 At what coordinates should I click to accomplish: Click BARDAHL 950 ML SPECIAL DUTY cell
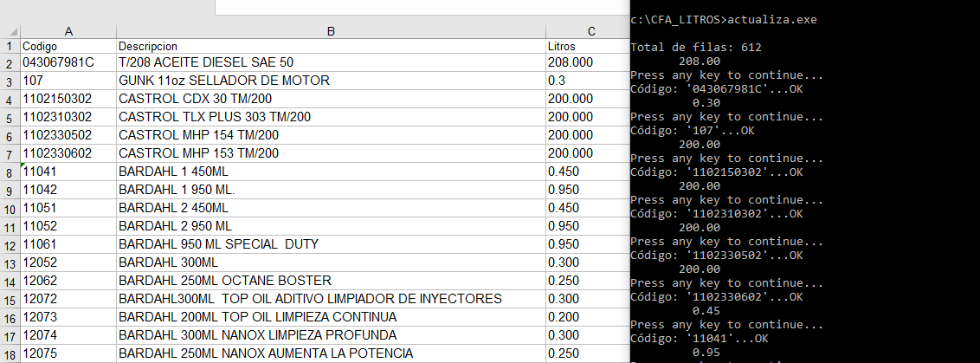[332, 244]
